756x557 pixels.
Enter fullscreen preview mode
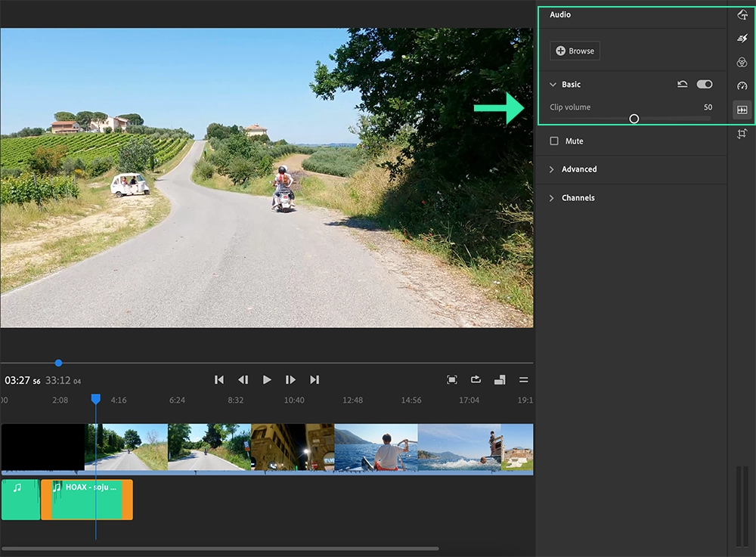[x=454, y=380]
